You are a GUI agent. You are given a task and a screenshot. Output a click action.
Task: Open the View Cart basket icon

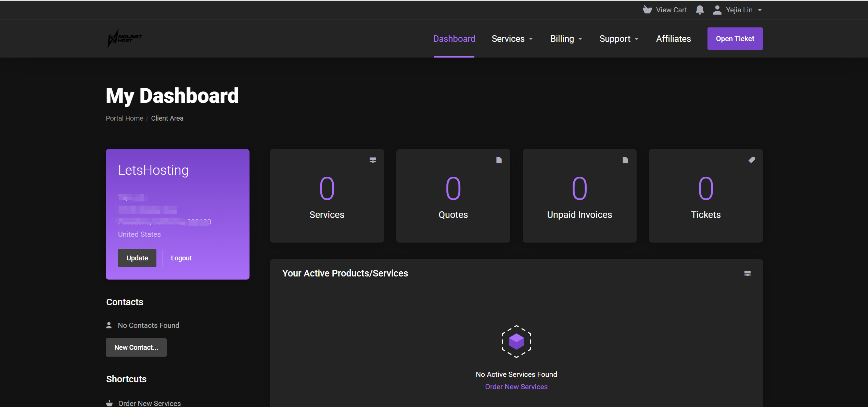pyautogui.click(x=647, y=10)
